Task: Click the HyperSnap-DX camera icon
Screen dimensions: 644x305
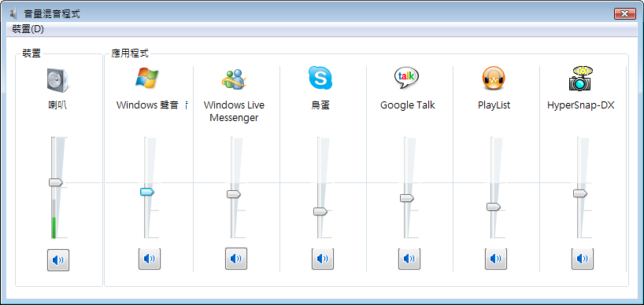Action: click(580, 78)
